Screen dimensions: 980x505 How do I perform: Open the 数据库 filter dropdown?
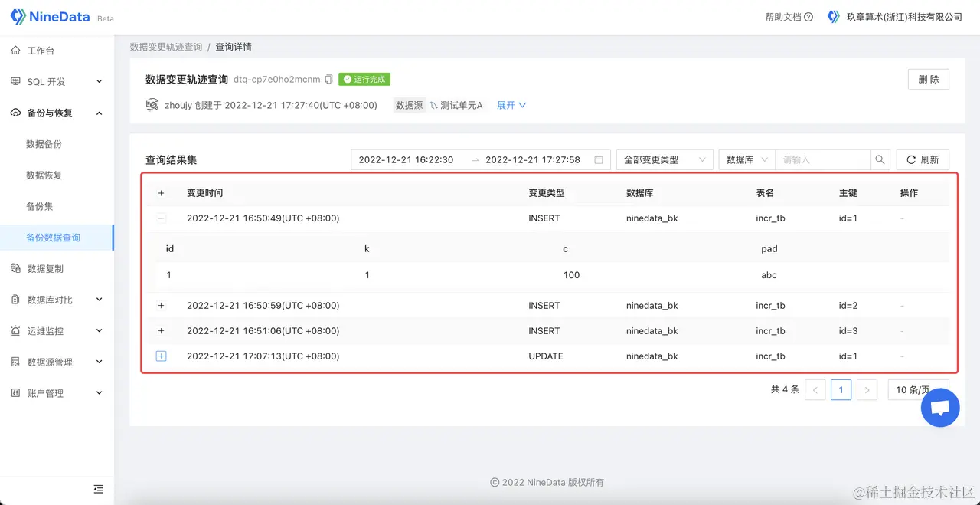coord(745,159)
